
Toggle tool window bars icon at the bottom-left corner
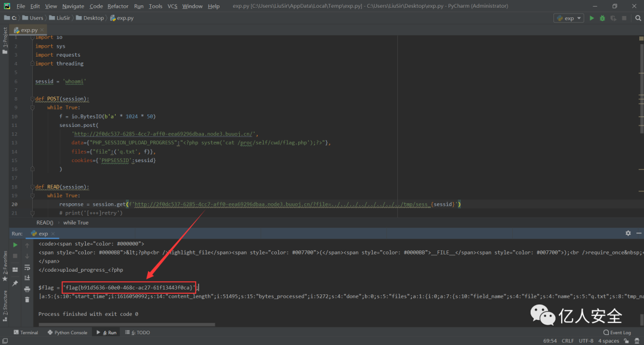(5, 341)
